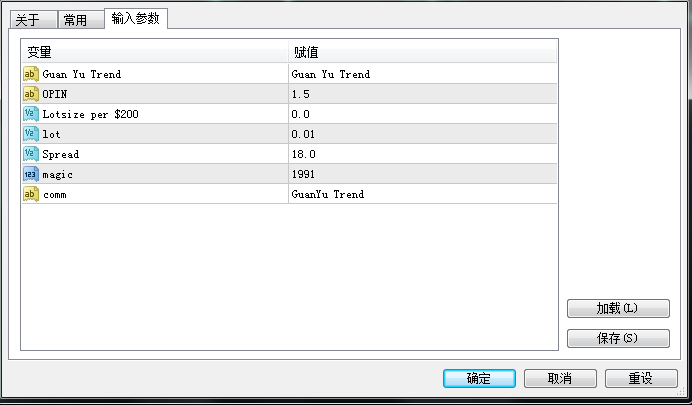Click the string type icon next to OPIN
Viewport: 692px width, 405px height.
tap(30, 94)
